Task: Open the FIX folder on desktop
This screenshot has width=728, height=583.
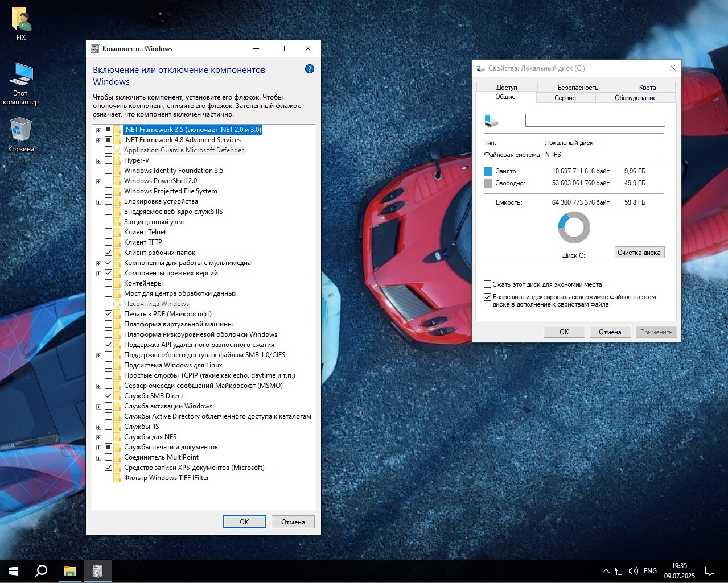Action: [21, 20]
